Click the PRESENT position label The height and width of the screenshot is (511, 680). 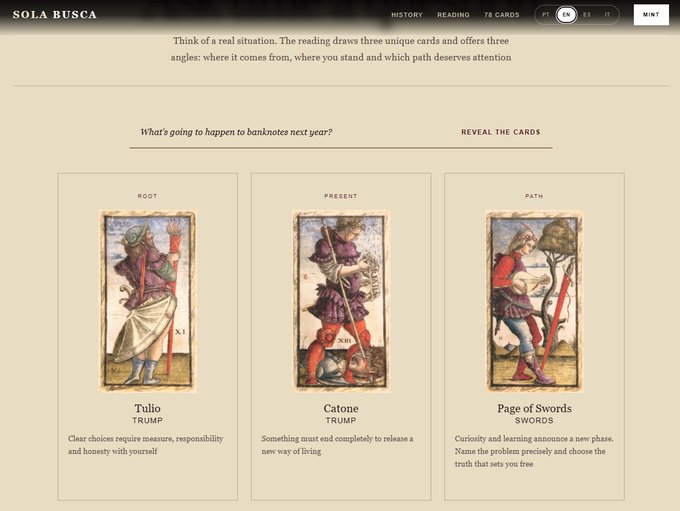pos(341,196)
